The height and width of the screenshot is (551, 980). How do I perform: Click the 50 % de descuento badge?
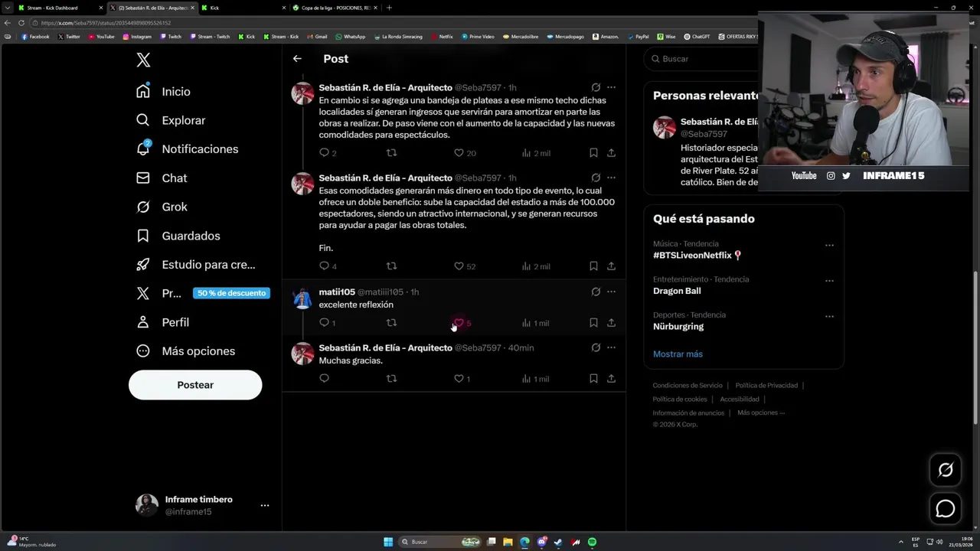(x=231, y=293)
